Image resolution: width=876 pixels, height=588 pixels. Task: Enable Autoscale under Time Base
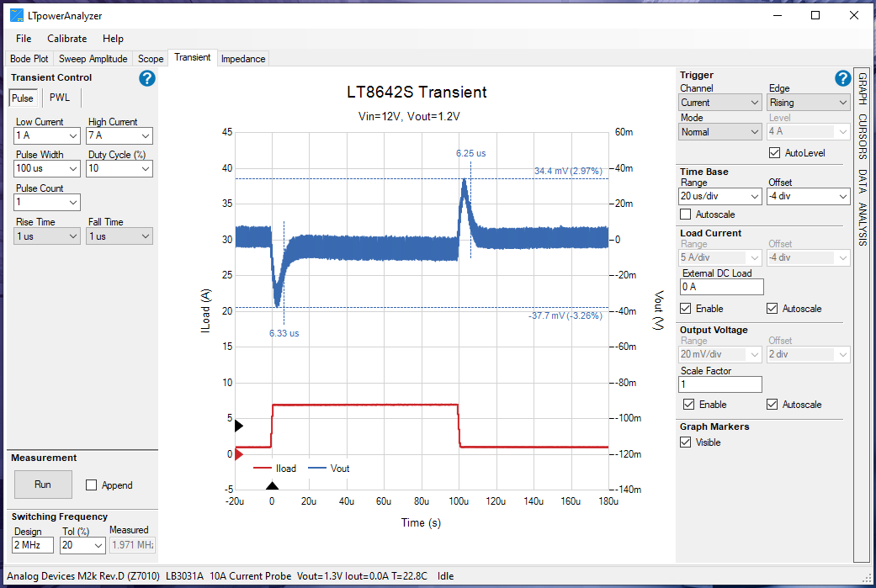[688, 214]
